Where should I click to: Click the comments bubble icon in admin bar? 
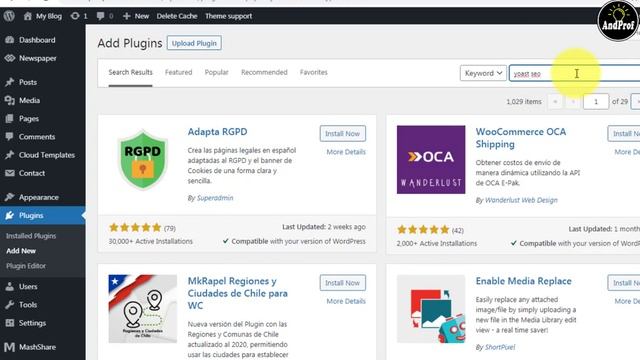click(100, 16)
